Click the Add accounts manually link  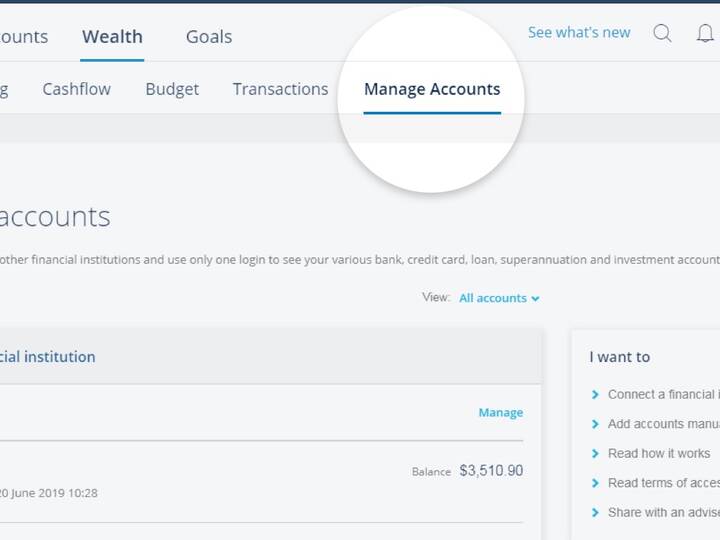click(x=664, y=424)
